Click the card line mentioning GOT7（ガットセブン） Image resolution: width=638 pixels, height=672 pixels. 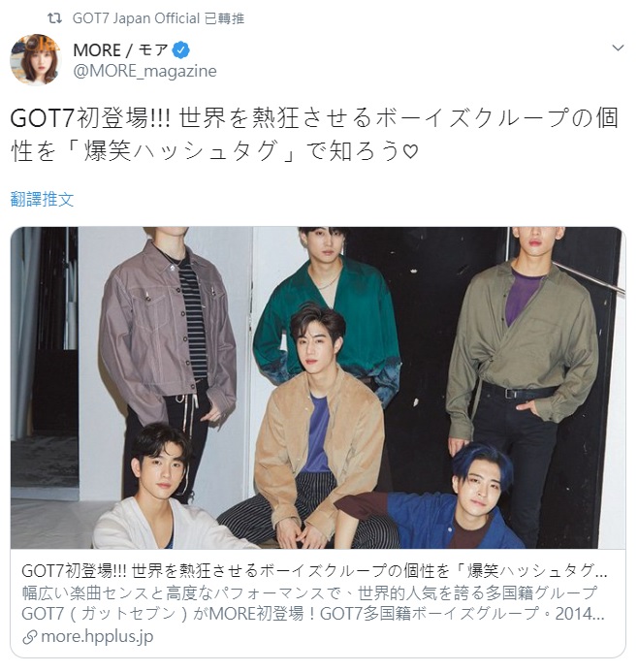[x=313, y=614]
